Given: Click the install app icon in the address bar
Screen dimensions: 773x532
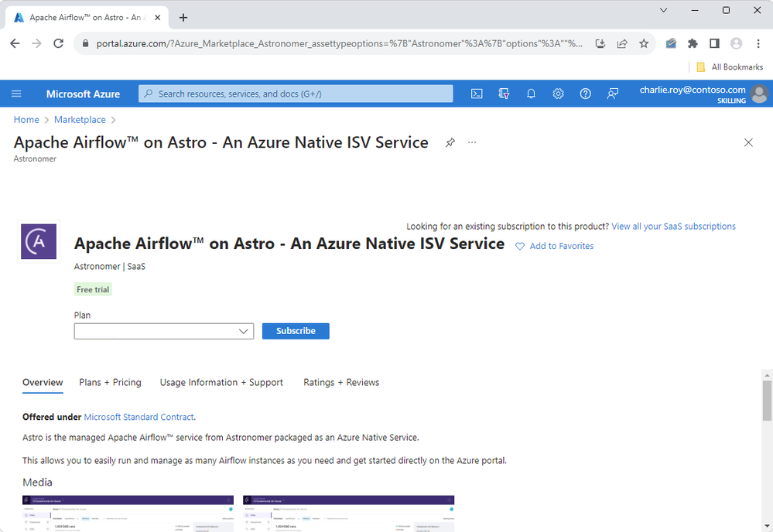Looking at the screenshot, I should (600, 43).
